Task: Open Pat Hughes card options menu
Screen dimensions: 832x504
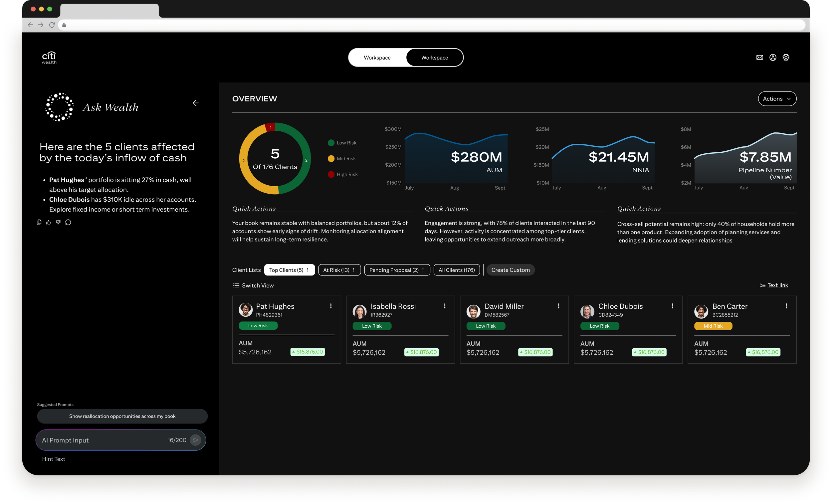Action: (330, 306)
